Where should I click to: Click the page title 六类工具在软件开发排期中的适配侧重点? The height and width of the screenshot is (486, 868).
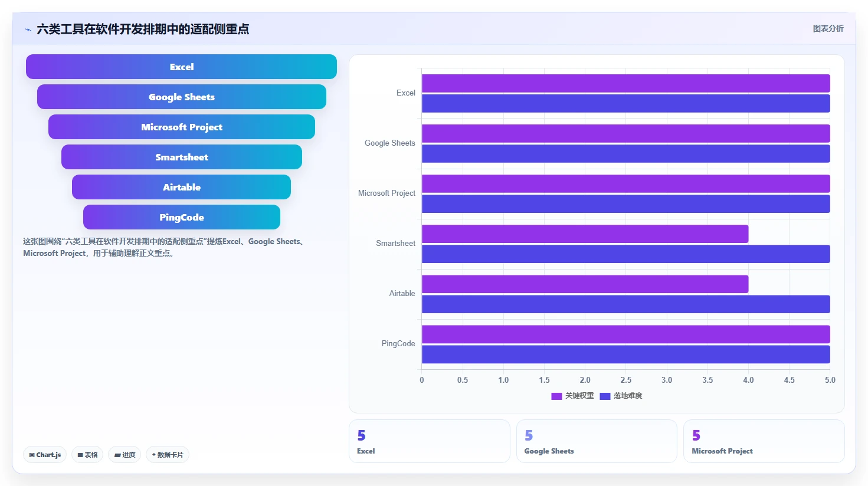pyautogui.click(x=143, y=29)
